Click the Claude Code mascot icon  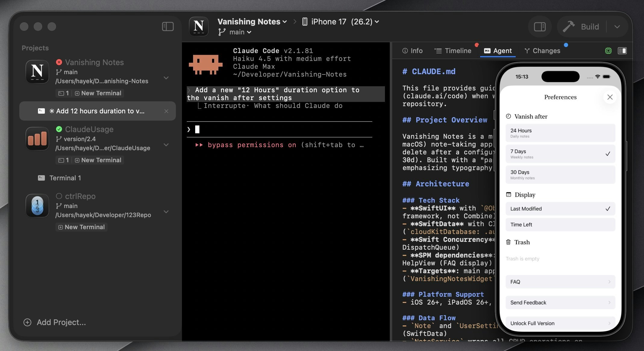click(x=206, y=64)
